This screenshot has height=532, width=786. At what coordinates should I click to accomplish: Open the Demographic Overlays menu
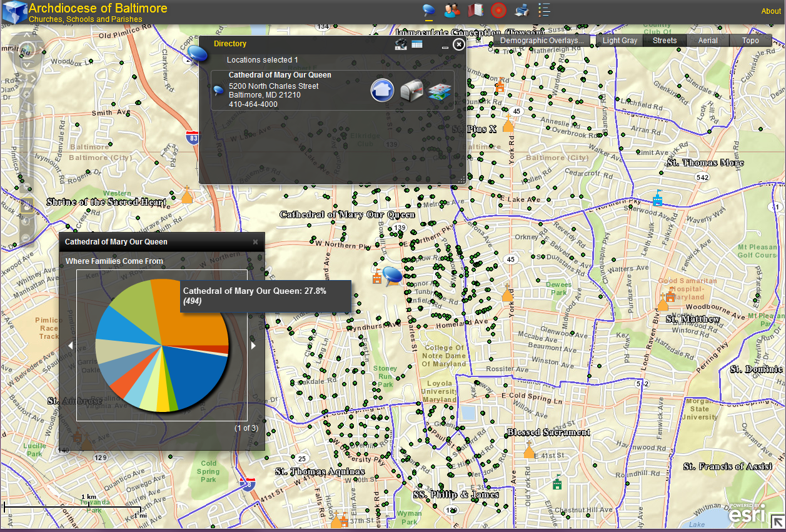point(542,41)
